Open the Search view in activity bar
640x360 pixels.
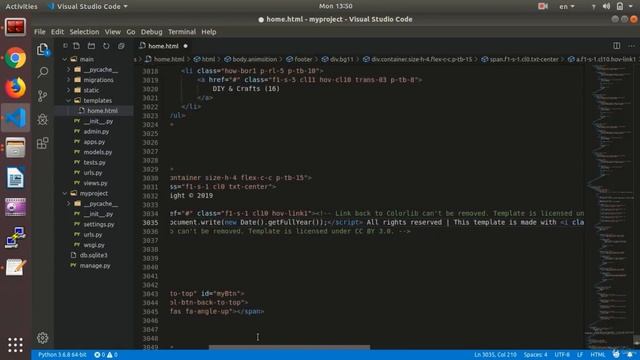42,73
